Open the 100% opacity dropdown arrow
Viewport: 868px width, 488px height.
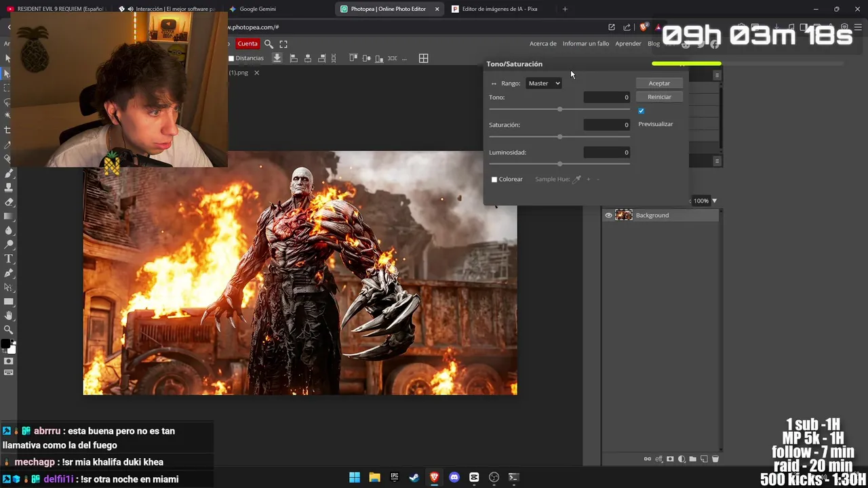click(714, 201)
